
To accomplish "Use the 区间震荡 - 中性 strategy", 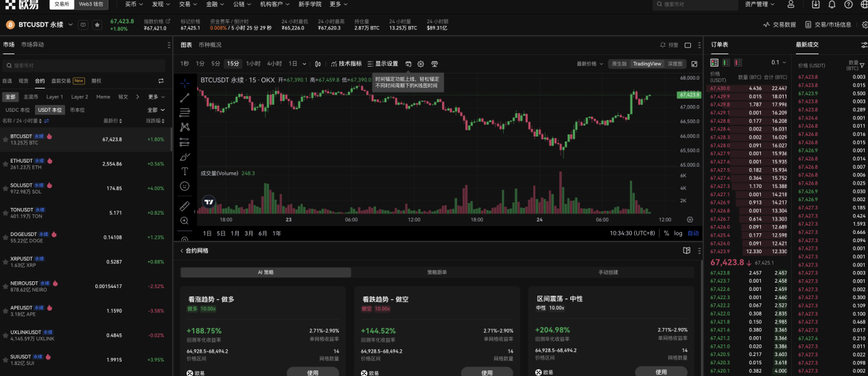I will pos(661,372).
